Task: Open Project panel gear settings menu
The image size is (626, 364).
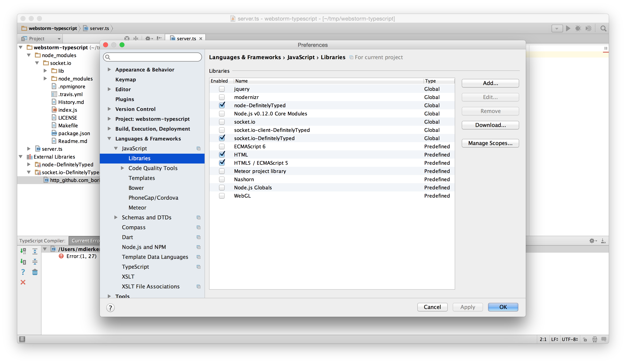Action: tap(149, 38)
